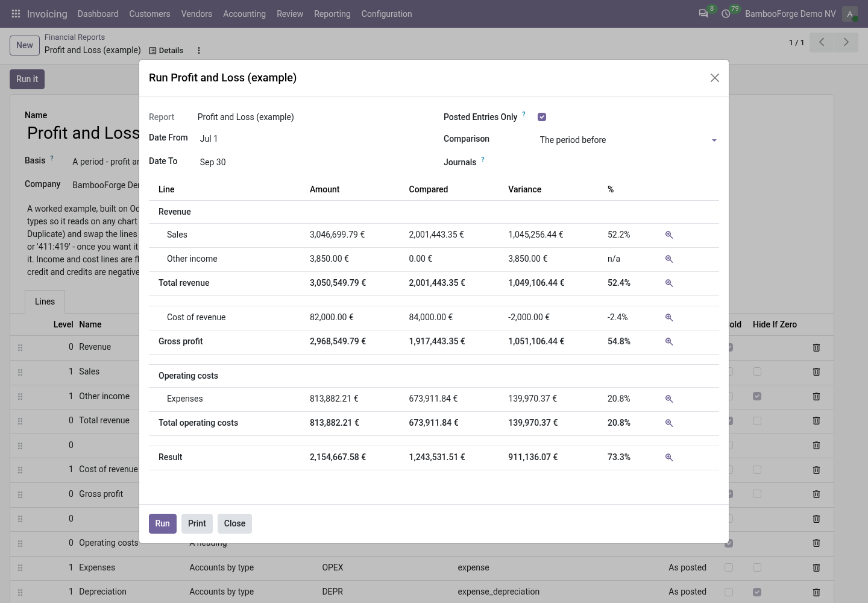Toggle Hide If Zero for Depreciation line
The image size is (868, 603).
pos(757,592)
